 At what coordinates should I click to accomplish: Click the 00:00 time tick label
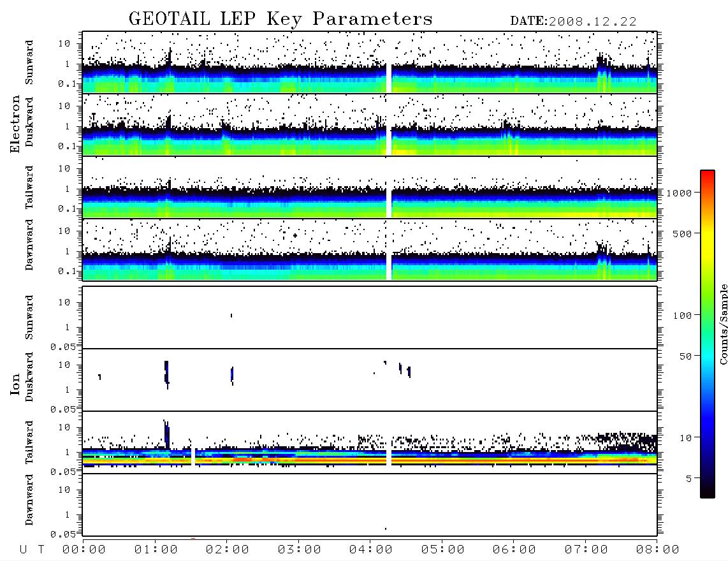click(x=84, y=550)
